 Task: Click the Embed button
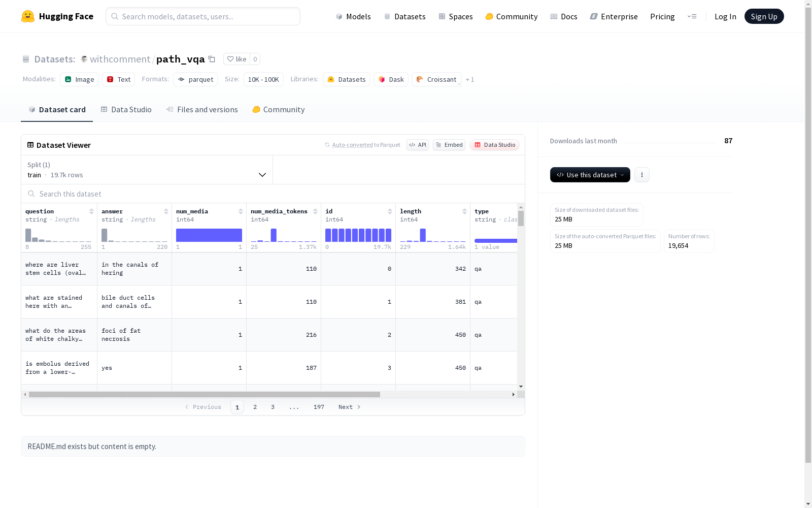(x=449, y=145)
